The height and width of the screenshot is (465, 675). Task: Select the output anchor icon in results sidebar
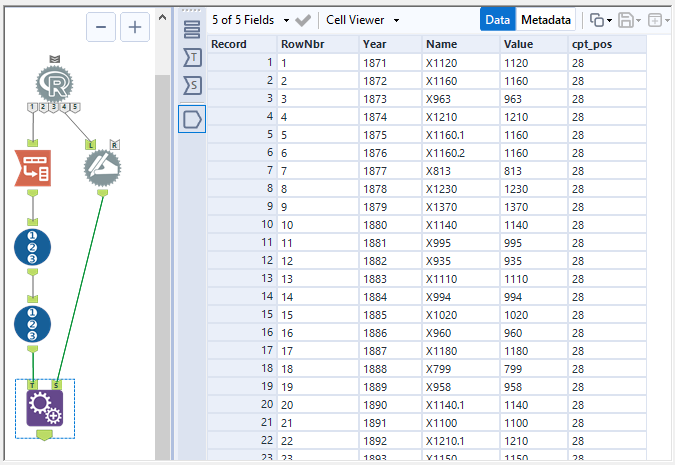(x=192, y=119)
